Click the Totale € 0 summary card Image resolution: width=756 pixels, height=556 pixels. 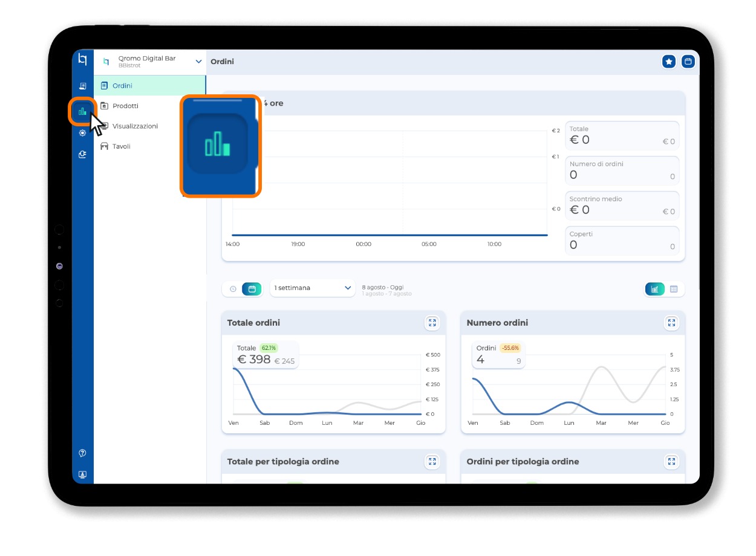(x=622, y=135)
